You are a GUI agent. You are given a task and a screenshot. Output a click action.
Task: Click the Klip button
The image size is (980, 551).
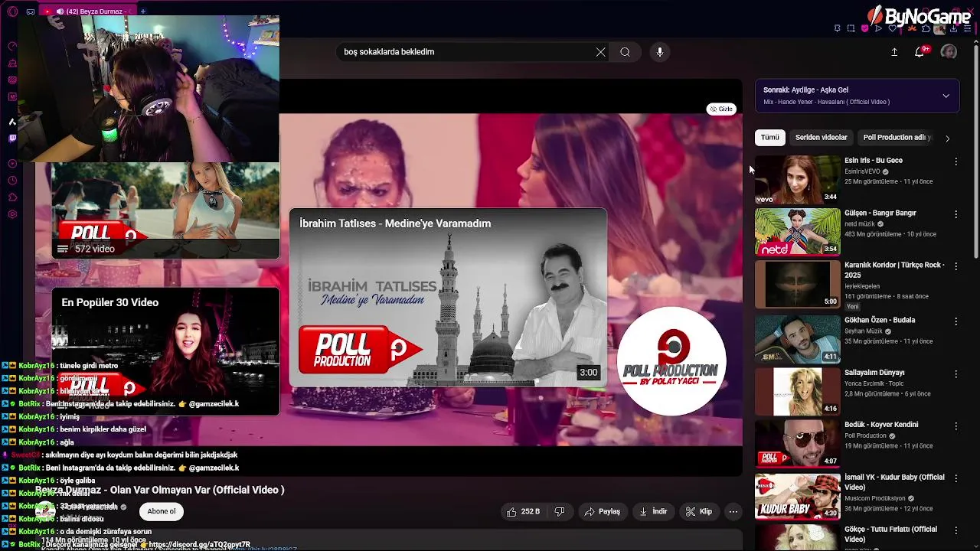coord(699,511)
